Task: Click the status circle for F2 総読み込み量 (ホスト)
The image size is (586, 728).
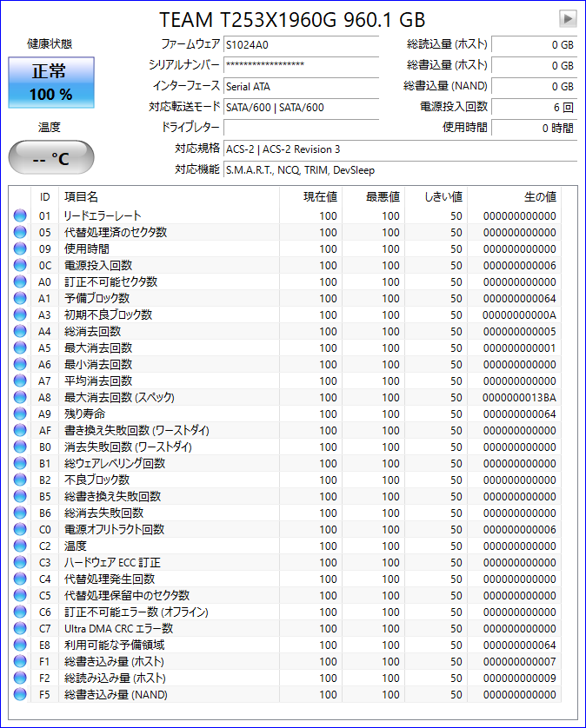Action: point(20,678)
